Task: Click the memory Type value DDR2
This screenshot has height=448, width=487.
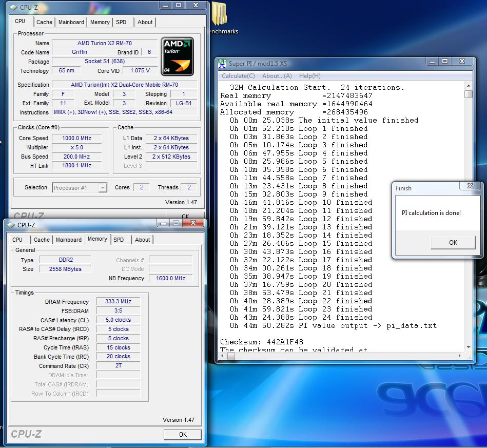Action: [66, 260]
